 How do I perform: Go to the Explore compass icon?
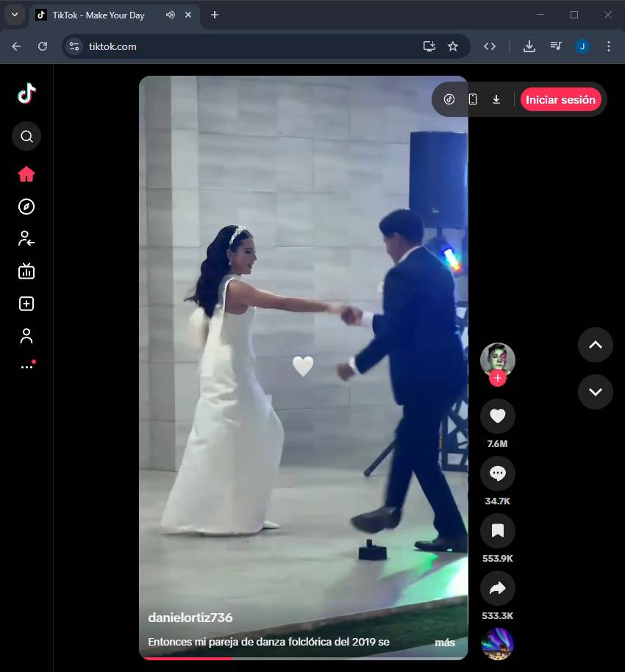coord(26,207)
